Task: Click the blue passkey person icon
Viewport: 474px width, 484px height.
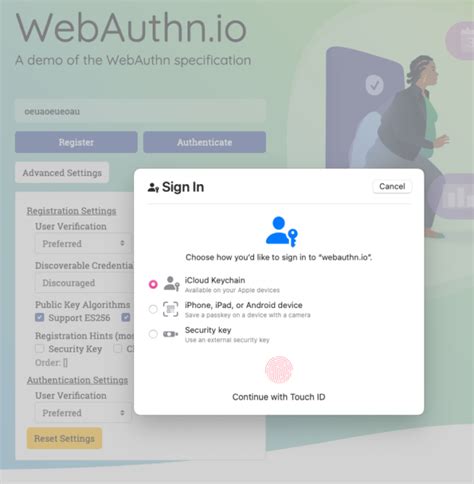Action: tap(282, 232)
